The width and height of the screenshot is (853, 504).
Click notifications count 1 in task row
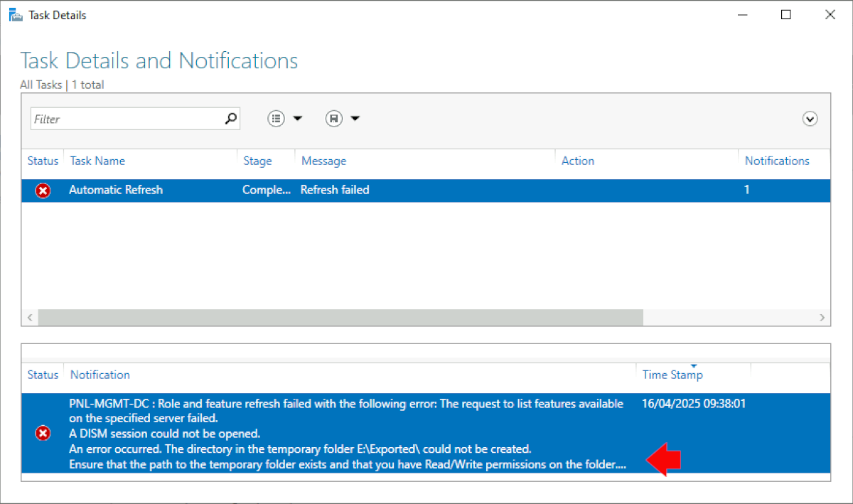[x=747, y=190]
